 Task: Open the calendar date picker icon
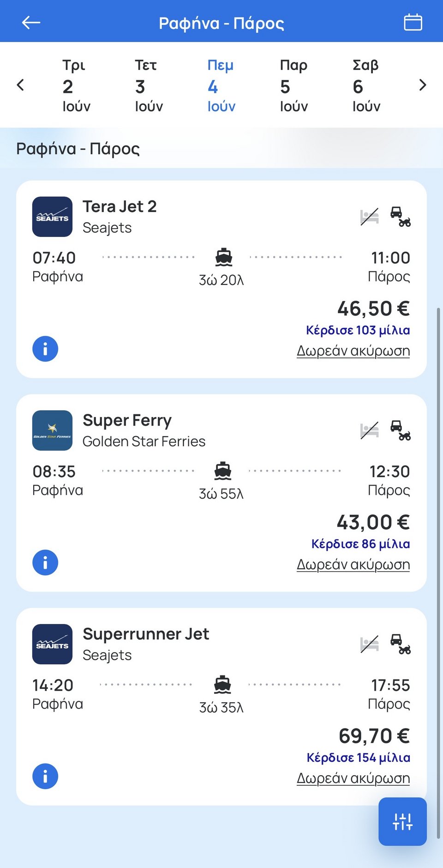coord(413,22)
